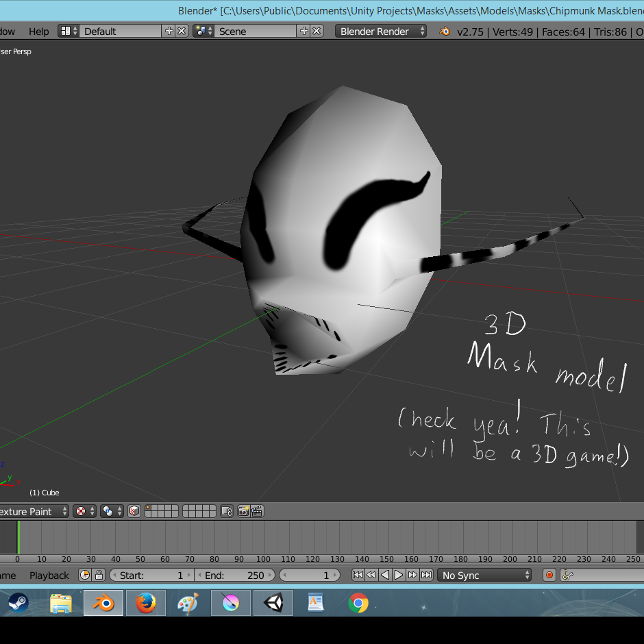The height and width of the screenshot is (644, 644).
Task: Toggle the face selection masking cube icon
Action: 134,512
